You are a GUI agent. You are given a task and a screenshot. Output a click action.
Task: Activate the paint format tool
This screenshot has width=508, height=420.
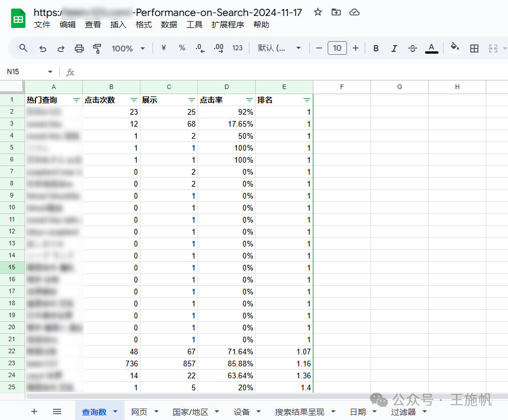click(x=97, y=49)
